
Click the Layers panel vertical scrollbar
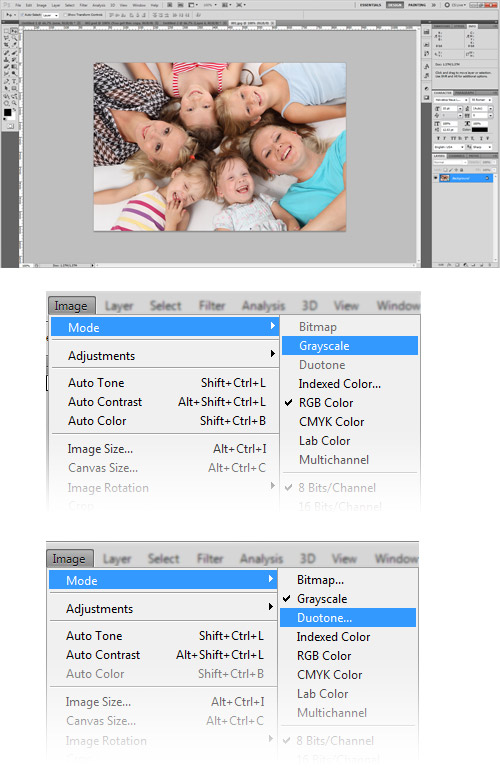(x=496, y=218)
